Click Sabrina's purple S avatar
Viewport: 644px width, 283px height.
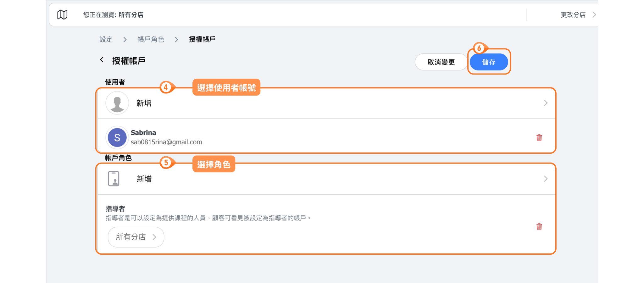[117, 137]
